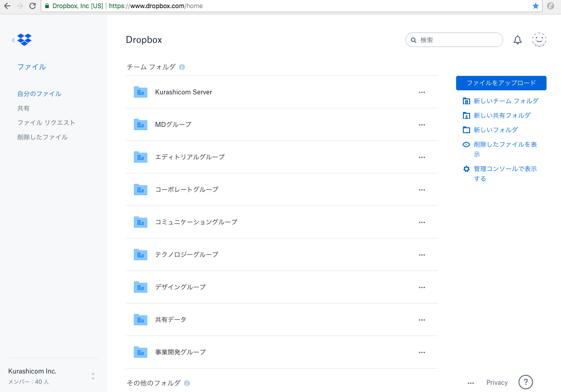Click the コーポレートグループ folder icon

pos(141,189)
